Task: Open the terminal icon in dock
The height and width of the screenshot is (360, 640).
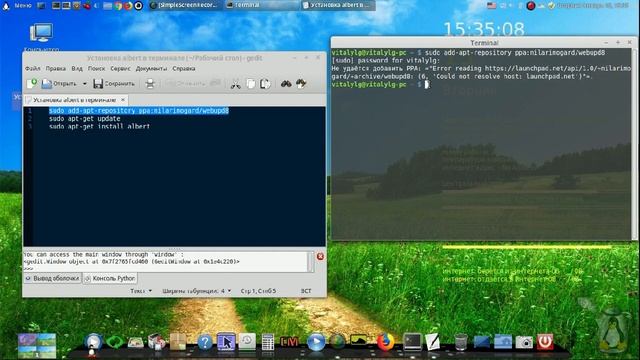Action: (x=412, y=342)
